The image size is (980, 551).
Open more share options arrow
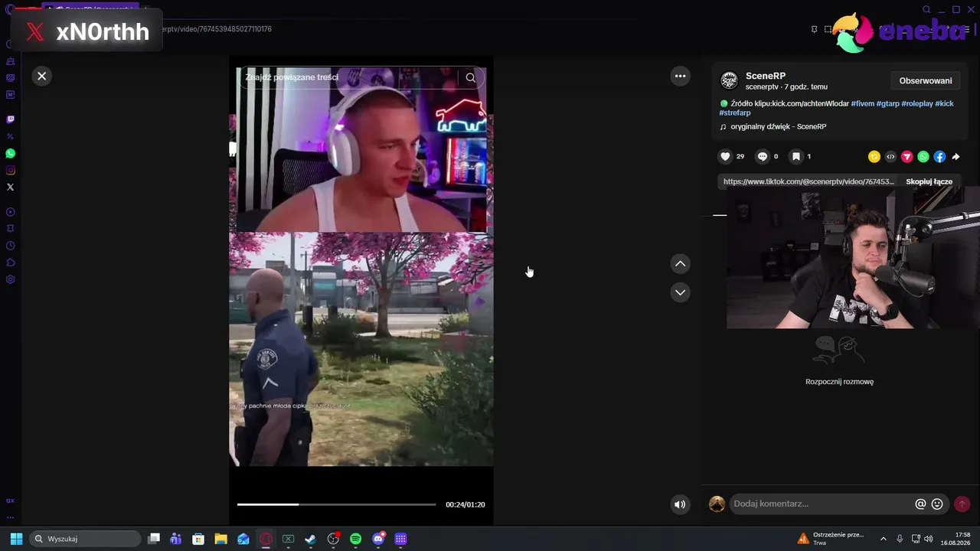point(955,156)
